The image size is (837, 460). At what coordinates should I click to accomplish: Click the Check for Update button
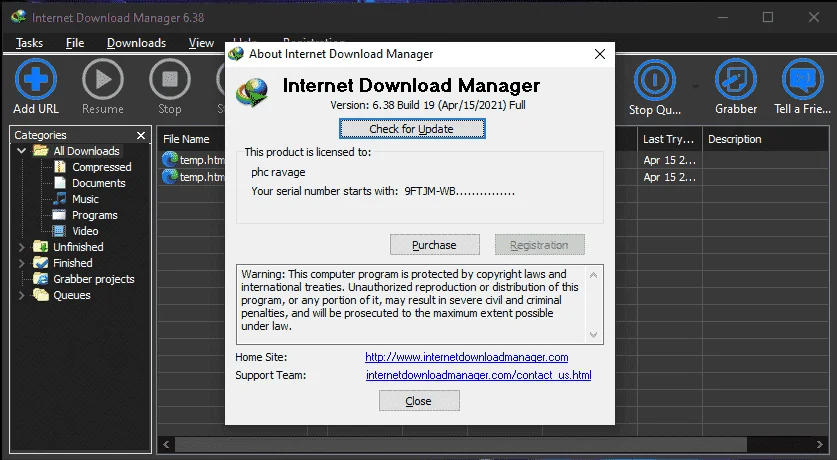(x=412, y=129)
